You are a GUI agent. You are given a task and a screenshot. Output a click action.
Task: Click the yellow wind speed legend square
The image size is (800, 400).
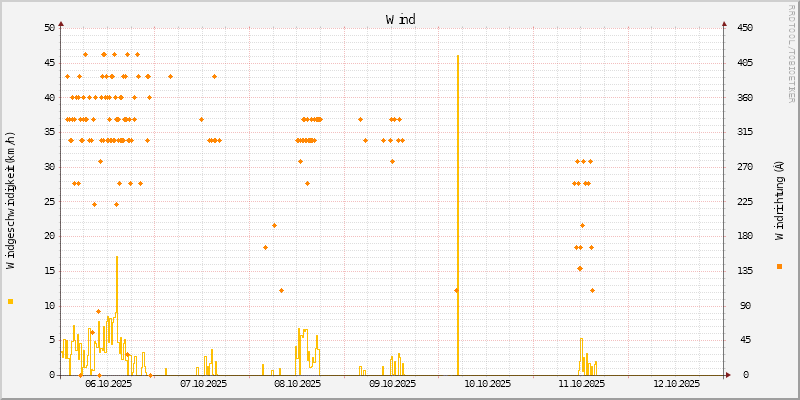(x=10, y=301)
